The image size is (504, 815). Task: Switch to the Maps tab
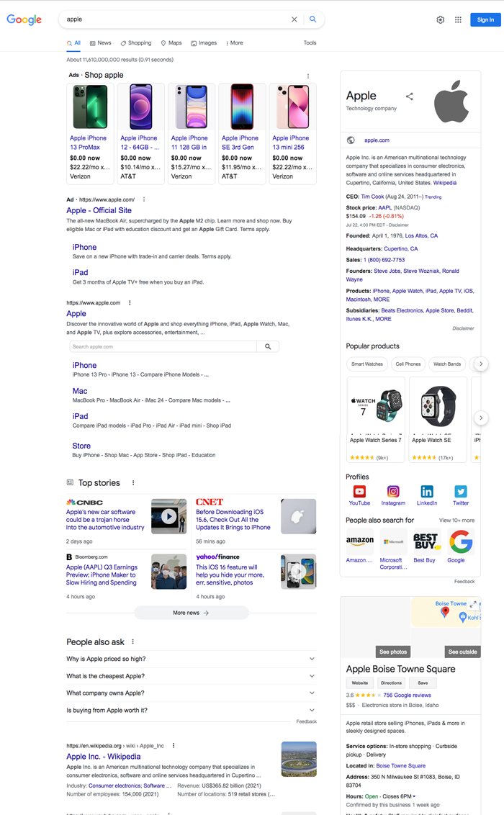(x=171, y=43)
